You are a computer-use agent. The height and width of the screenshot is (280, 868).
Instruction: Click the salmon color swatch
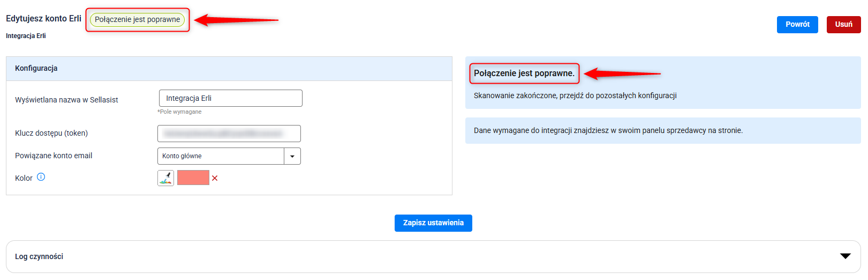[193, 178]
